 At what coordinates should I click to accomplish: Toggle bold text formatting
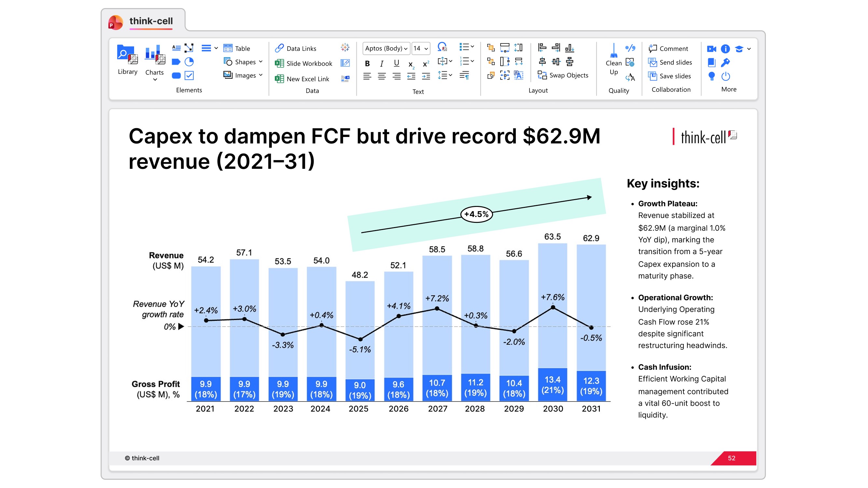coord(367,64)
